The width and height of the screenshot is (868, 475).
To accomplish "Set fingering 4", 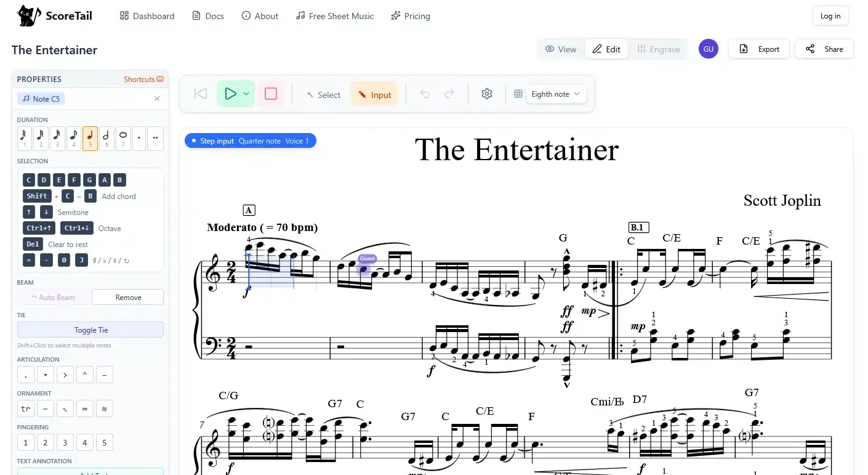I will pos(84,442).
